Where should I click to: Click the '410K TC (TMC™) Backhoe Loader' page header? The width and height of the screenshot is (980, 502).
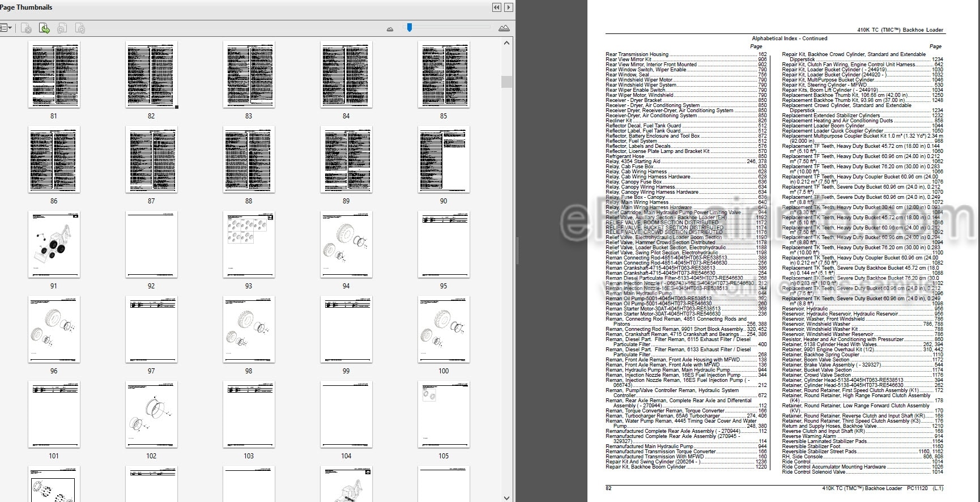[x=900, y=30]
